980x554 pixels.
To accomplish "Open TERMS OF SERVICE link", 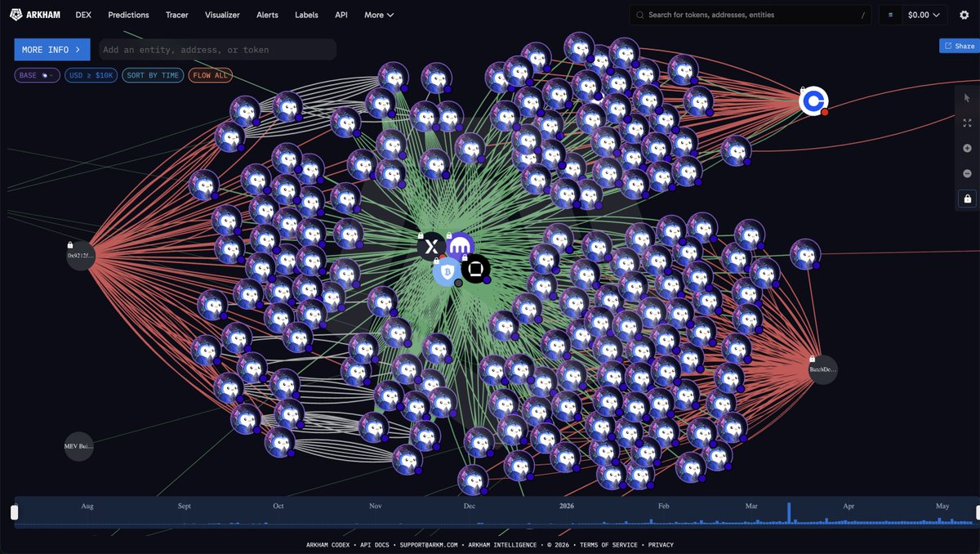I will coord(610,545).
